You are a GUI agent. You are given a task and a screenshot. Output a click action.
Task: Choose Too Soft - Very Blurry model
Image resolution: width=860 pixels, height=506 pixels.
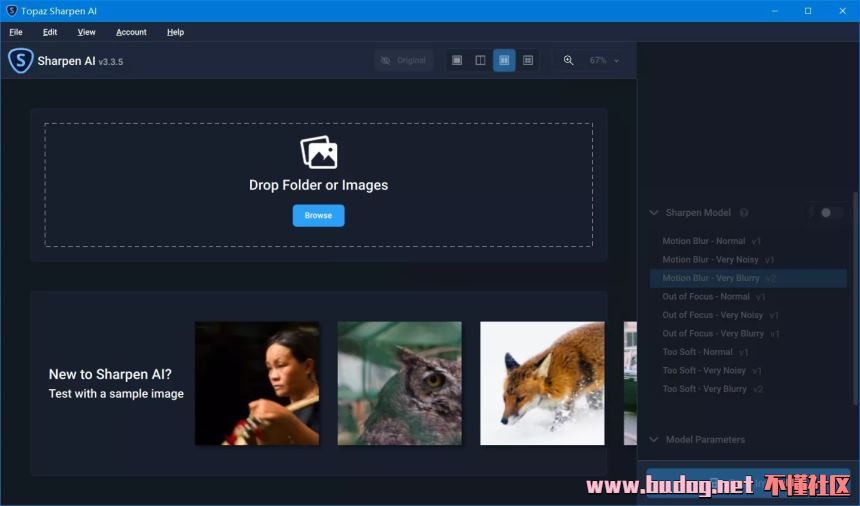[748, 389]
